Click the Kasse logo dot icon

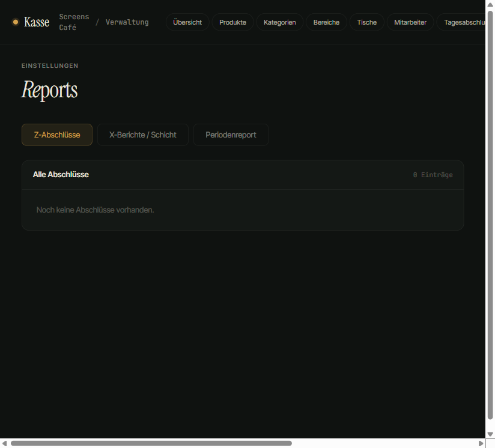(15, 22)
